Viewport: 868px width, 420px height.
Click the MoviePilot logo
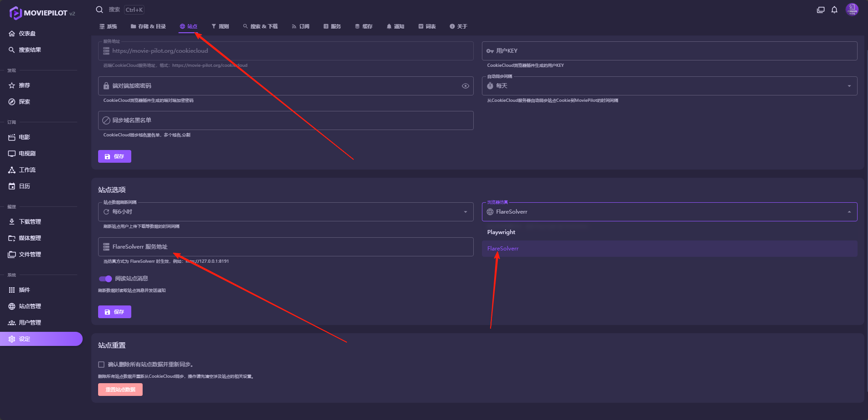point(42,13)
